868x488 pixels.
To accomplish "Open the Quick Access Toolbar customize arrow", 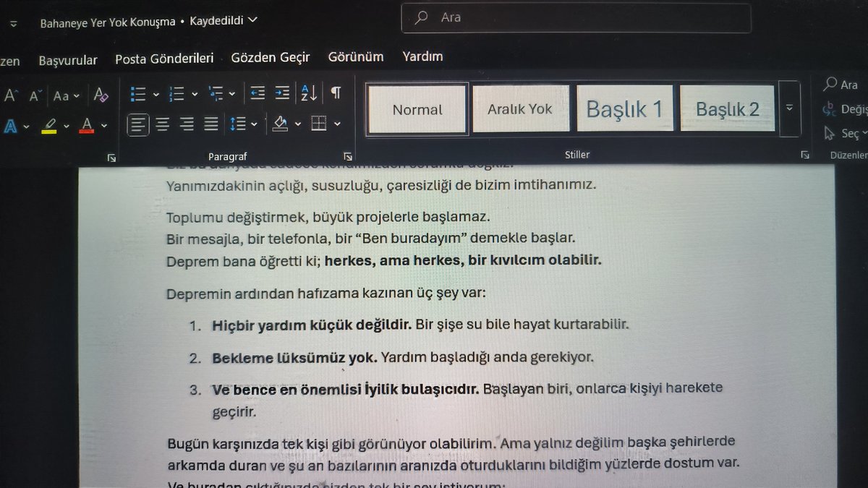I will pyautogui.click(x=13, y=22).
